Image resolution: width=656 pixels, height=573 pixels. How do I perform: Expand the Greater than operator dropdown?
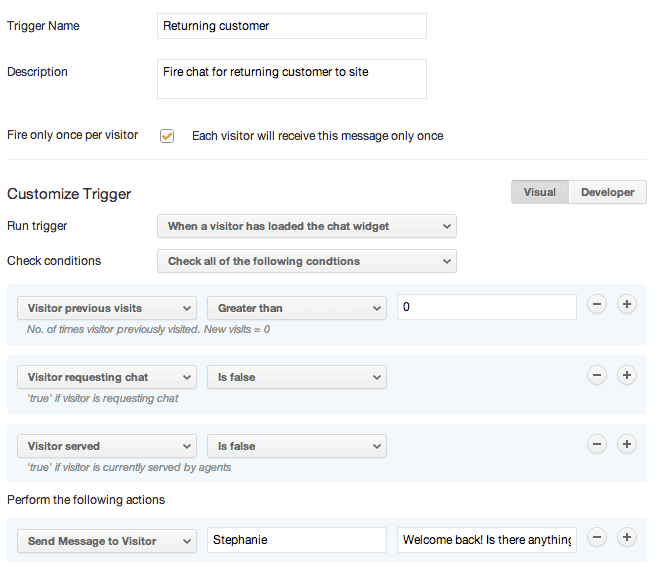pos(296,308)
